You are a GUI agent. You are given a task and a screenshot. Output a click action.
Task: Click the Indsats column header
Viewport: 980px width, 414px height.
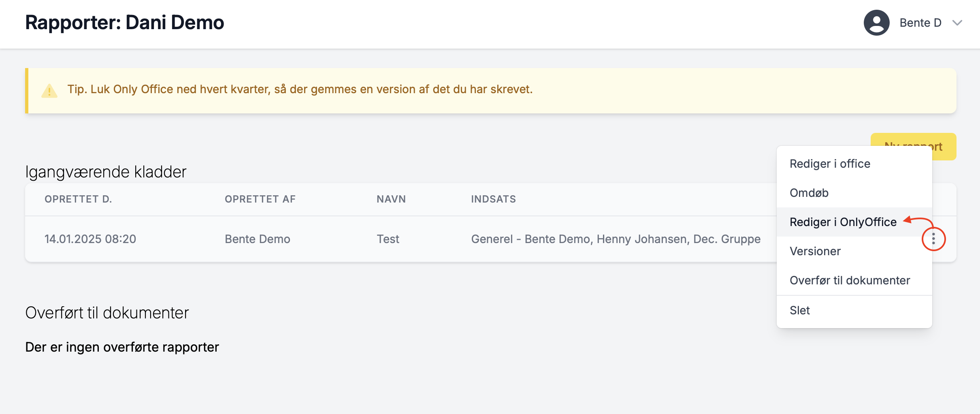(493, 199)
